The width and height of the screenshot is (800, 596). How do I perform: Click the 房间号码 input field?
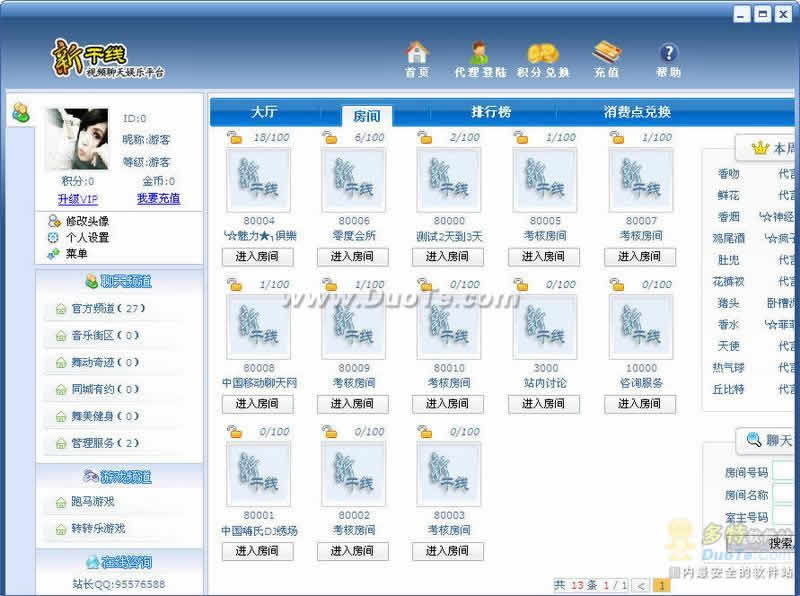pos(784,472)
